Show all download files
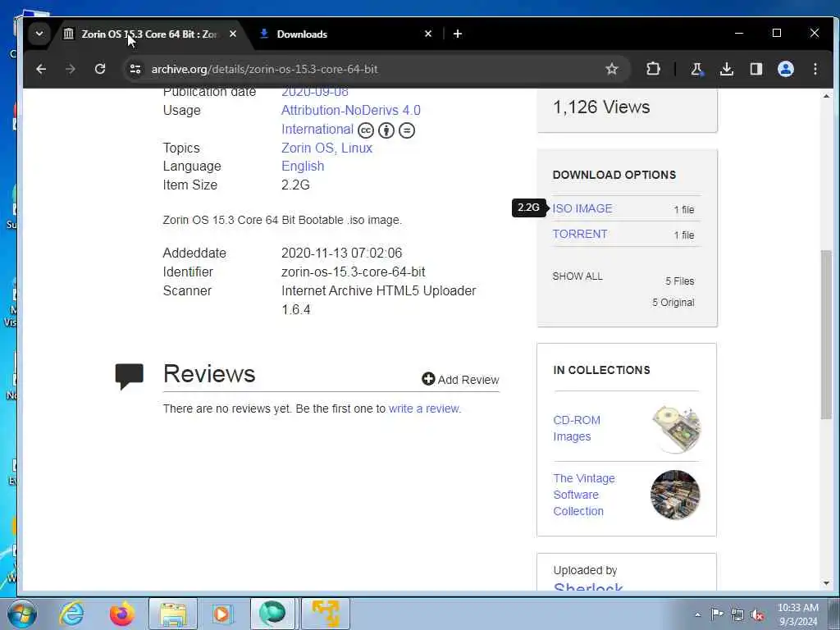Viewport: 840px width, 630px height. 577,276
